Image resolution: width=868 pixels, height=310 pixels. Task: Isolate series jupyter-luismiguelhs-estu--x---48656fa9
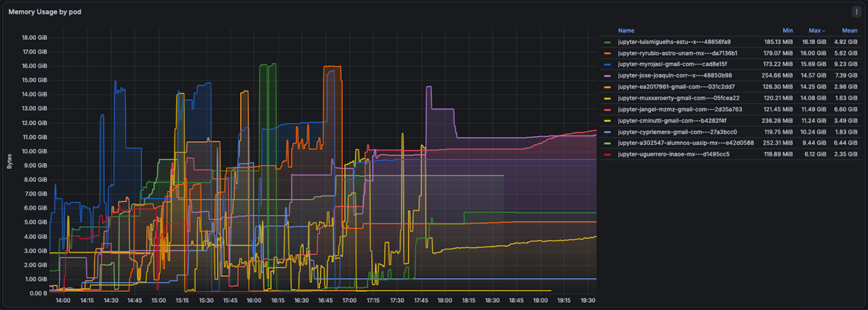click(x=674, y=42)
